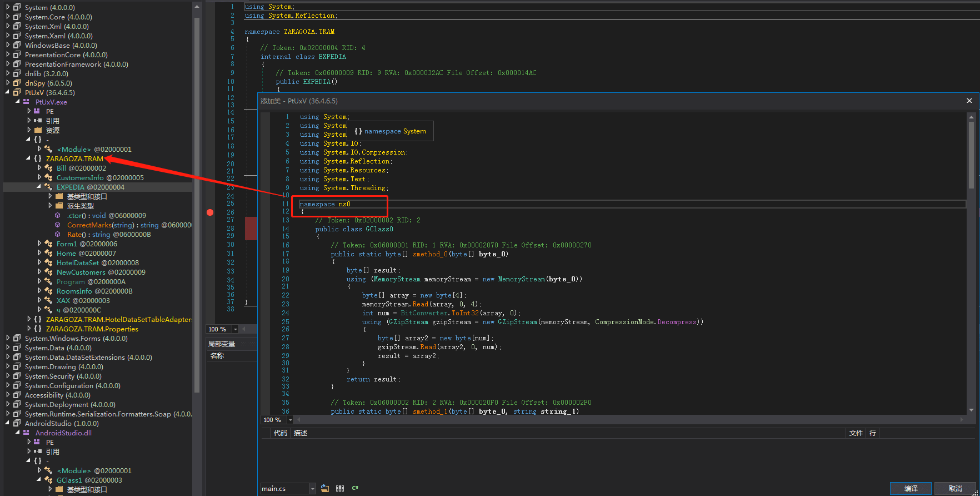
Task: Click the 行 column header
Action: (873, 433)
